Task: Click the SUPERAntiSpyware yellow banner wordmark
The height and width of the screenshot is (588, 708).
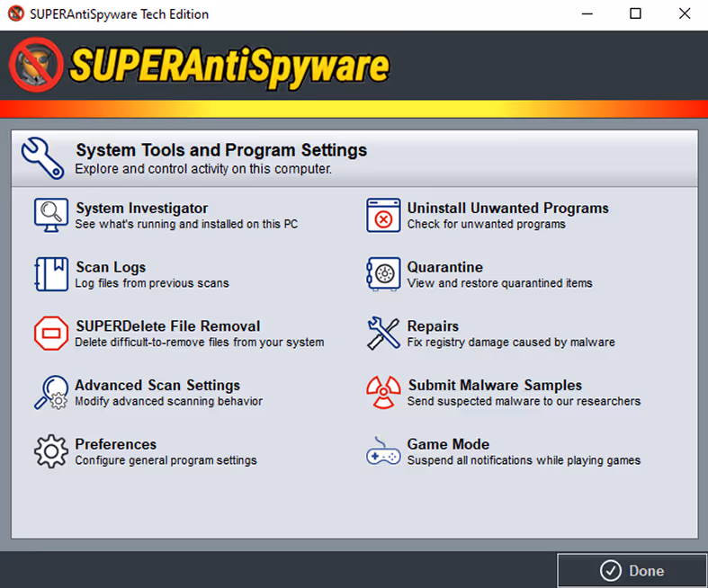Action: [x=229, y=67]
